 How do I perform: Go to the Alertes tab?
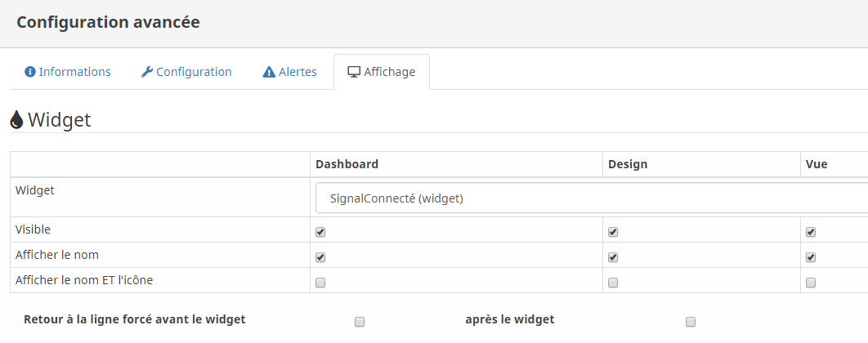(x=289, y=72)
